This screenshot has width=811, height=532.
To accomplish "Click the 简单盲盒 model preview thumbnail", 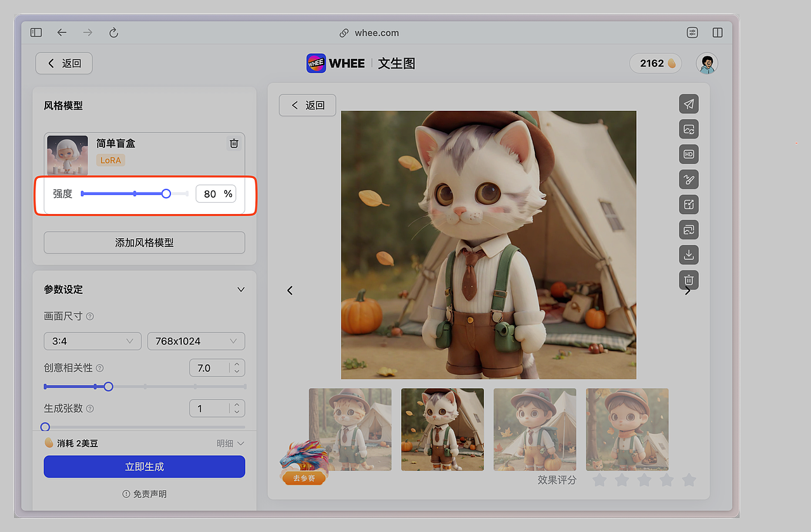I will click(68, 155).
